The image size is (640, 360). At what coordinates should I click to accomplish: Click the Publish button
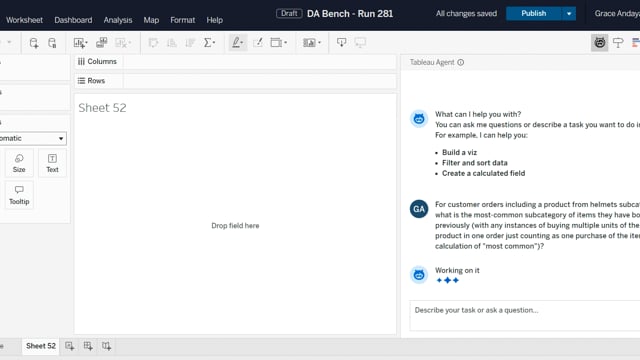[533, 13]
